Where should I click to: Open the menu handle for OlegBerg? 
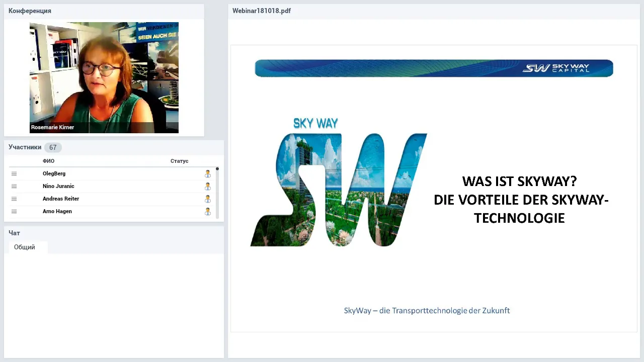tap(14, 174)
